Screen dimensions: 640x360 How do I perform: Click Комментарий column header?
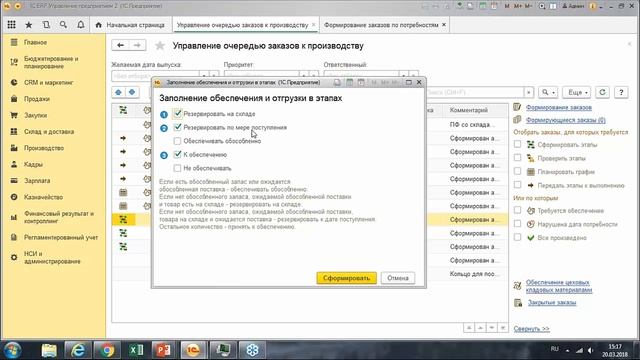pyautogui.click(x=477, y=110)
